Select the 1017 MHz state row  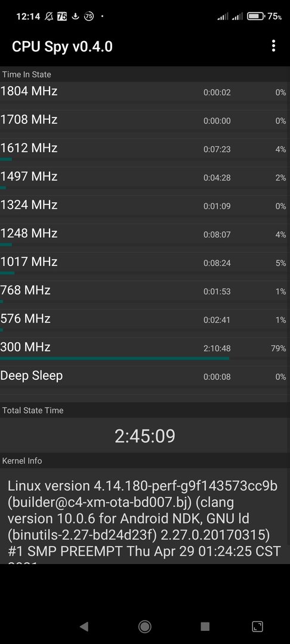pyautogui.click(x=145, y=267)
